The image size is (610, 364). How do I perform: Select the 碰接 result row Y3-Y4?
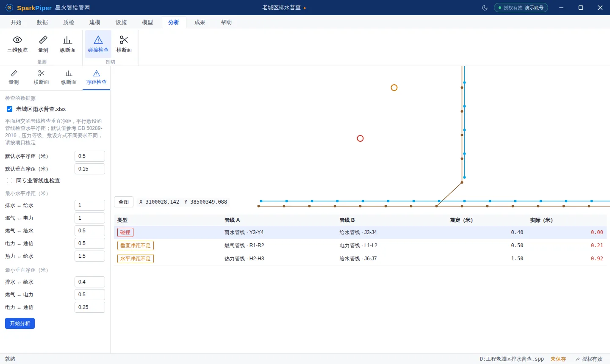[x=360, y=232]
